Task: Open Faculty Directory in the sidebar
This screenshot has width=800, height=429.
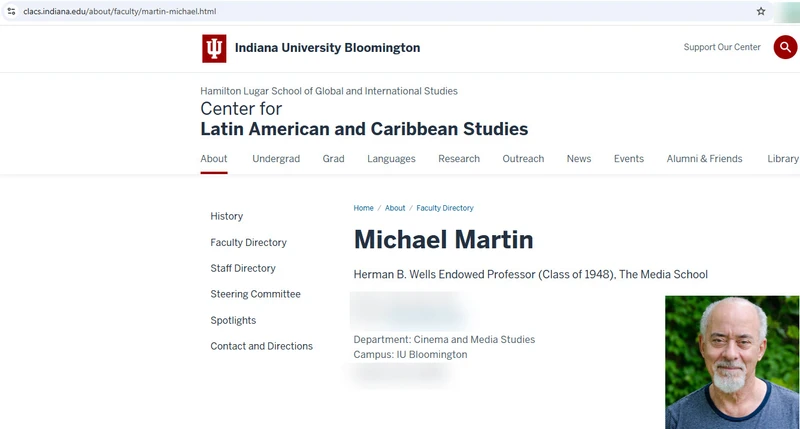Action: [x=248, y=242]
